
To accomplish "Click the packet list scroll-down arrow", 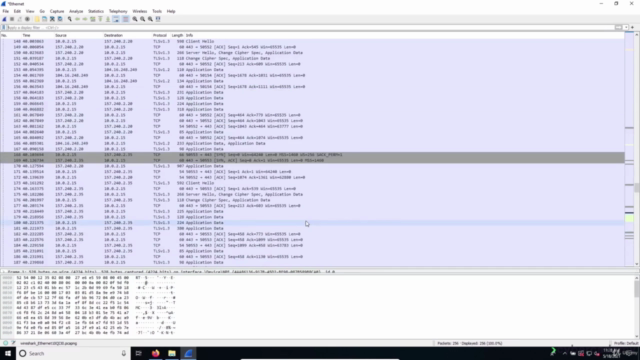I will (637, 264).
